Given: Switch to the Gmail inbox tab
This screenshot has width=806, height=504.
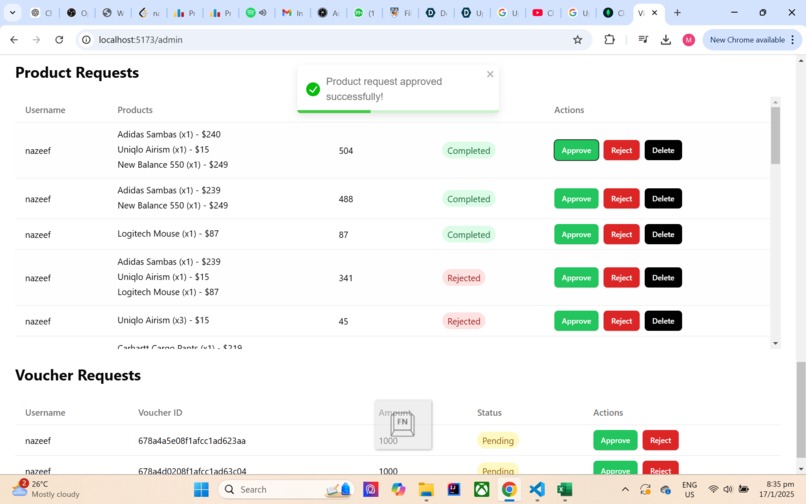Looking at the screenshot, I should [x=292, y=13].
